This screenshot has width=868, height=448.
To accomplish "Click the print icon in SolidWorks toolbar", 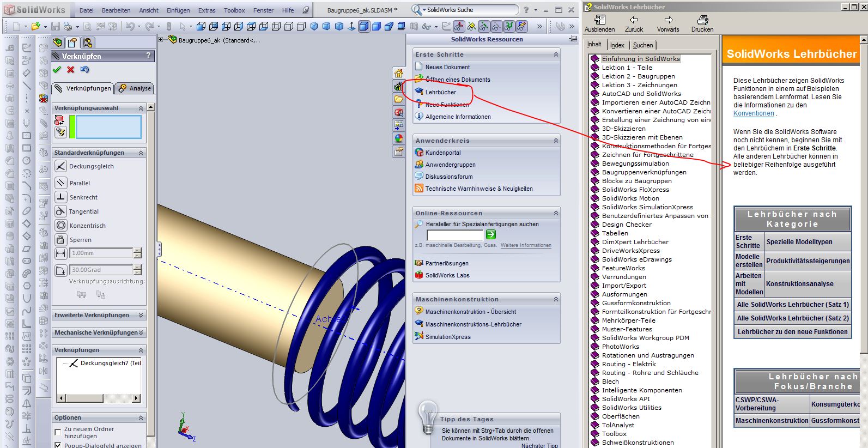I will pos(68,26).
